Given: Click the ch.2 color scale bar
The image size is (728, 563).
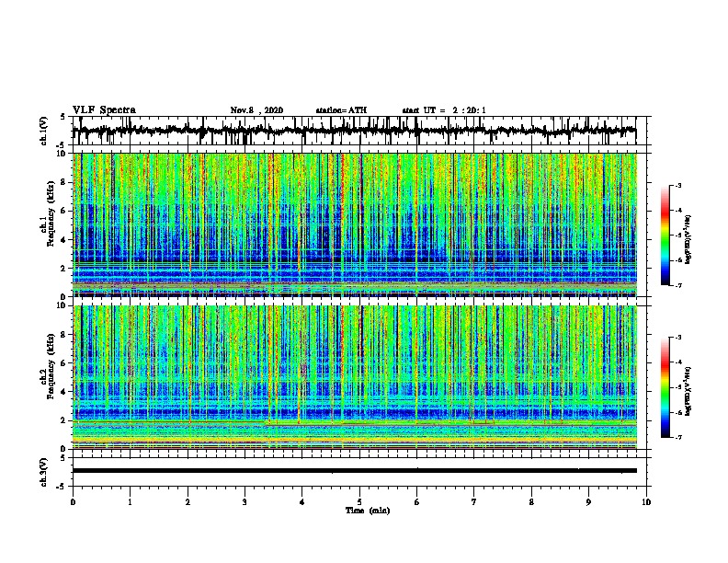Looking at the screenshot, I should coord(665,387).
